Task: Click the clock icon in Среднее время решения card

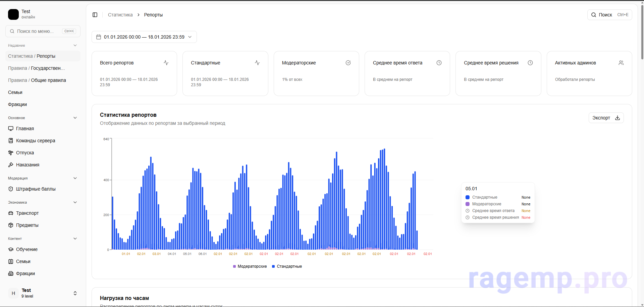Action: (530, 63)
